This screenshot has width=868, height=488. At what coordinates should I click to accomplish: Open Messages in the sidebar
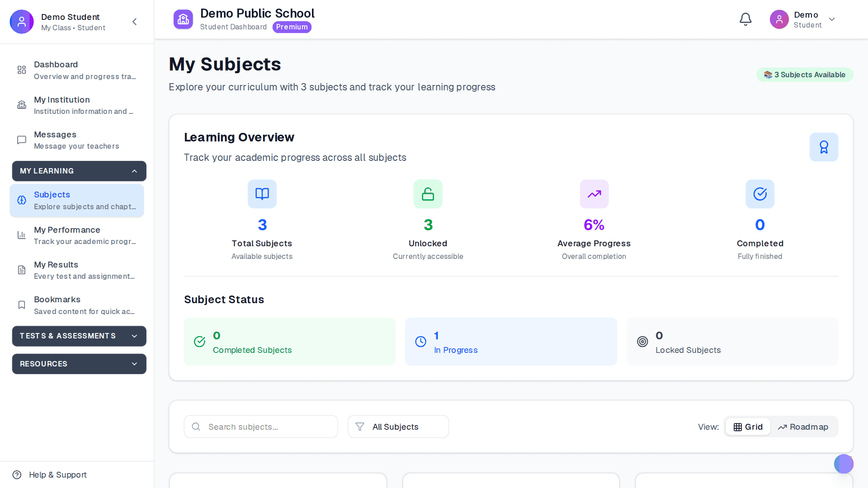[77, 140]
